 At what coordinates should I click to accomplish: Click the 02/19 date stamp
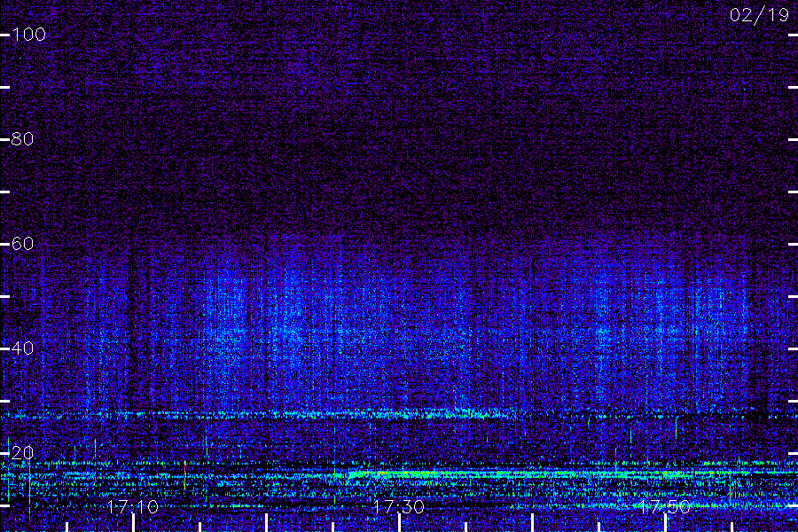759,15
